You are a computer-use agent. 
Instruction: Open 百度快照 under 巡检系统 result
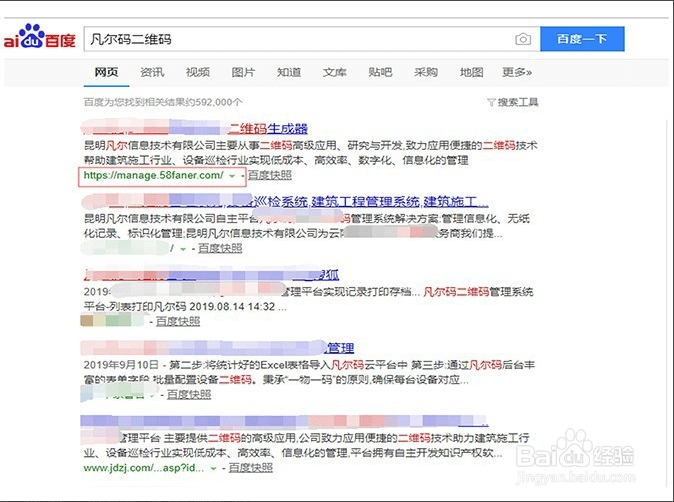tap(220, 248)
